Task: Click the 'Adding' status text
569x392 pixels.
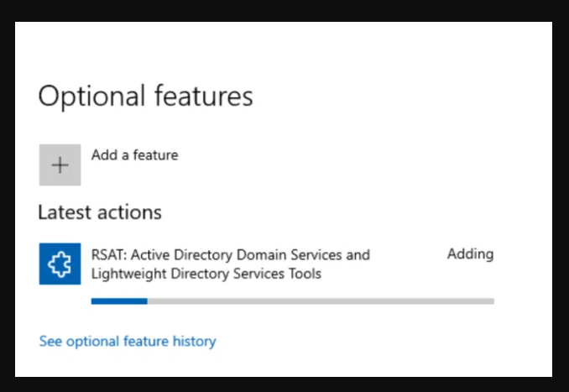Action: tap(470, 254)
